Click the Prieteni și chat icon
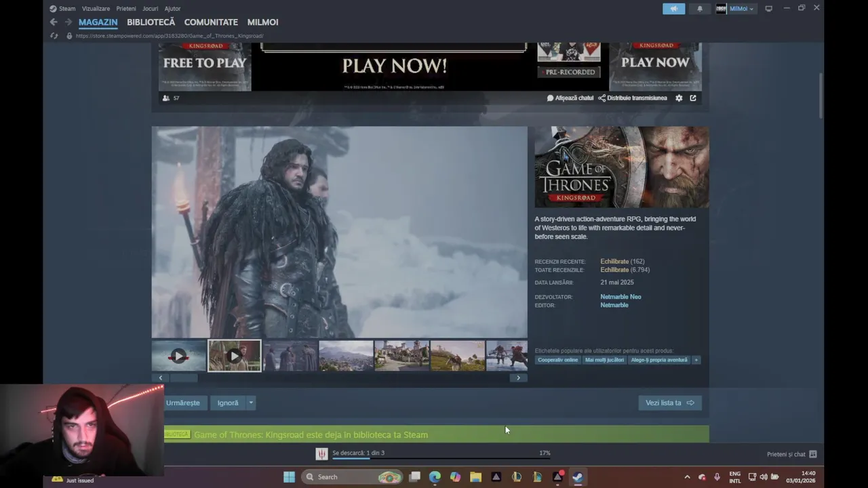Image resolution: width=868 pixels, height=488 pixels. pyautogui.click(x=813, y=454)
